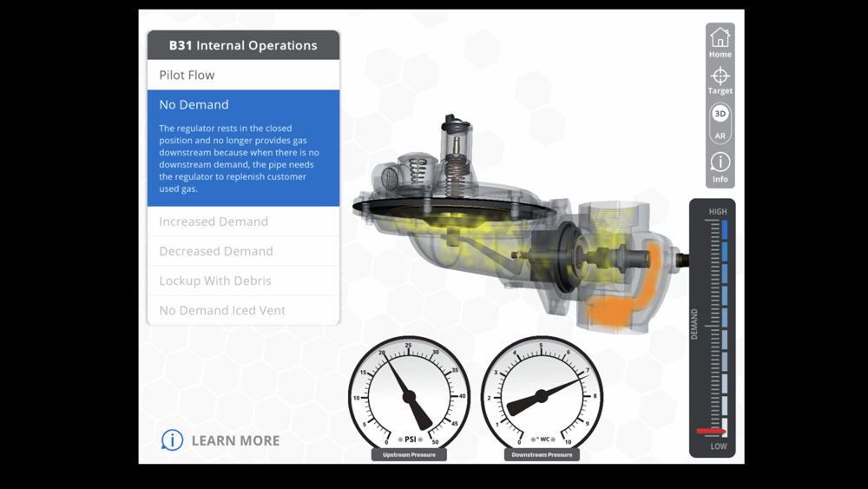Click the Learn More info icon

coord(172,440)
